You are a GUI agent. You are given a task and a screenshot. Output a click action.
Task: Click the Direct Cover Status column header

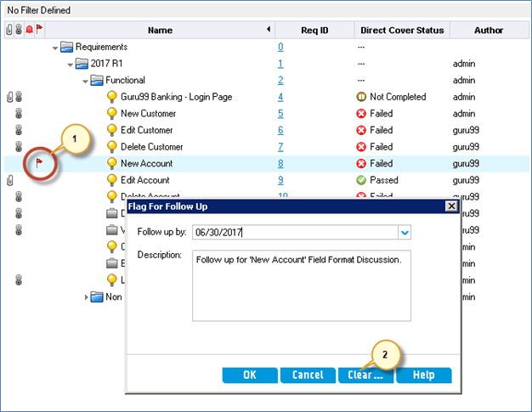[x=399, y=31]
